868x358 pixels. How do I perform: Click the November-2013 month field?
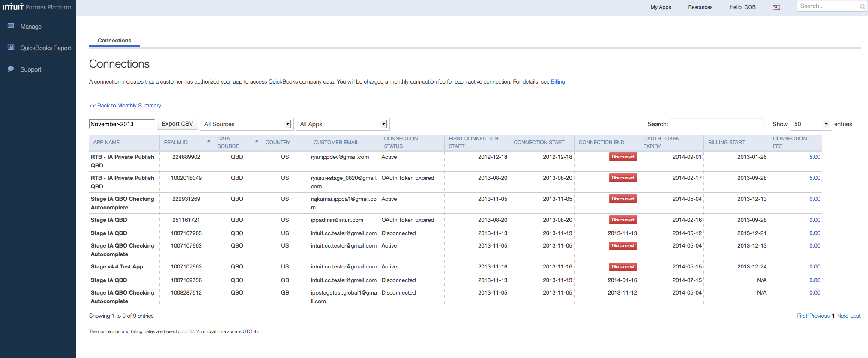(122, 124)
